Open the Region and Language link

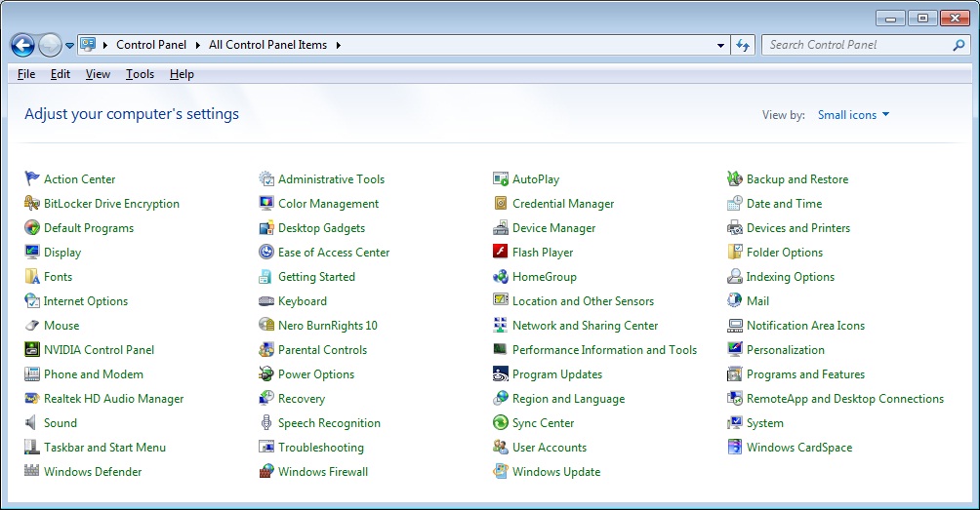pyautogui.click(x=569, y=398)
